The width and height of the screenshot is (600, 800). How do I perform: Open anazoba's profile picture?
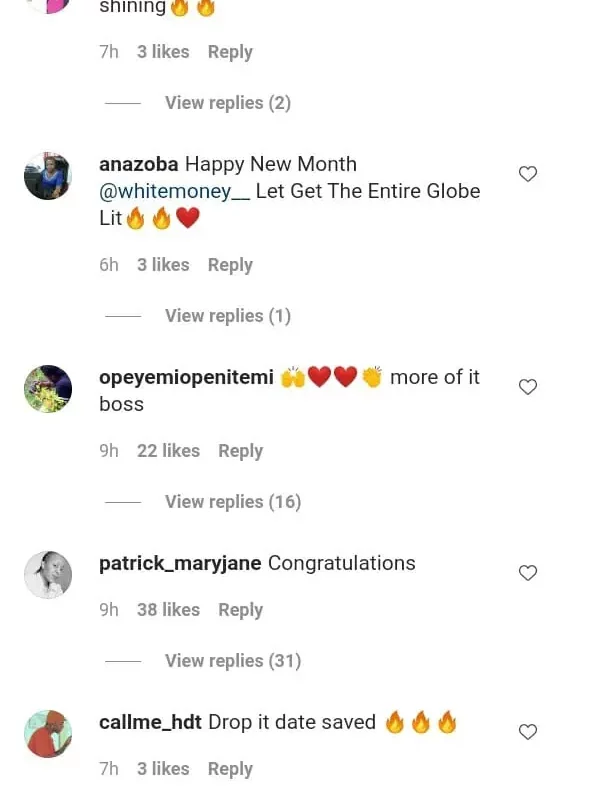coord(48,176)
